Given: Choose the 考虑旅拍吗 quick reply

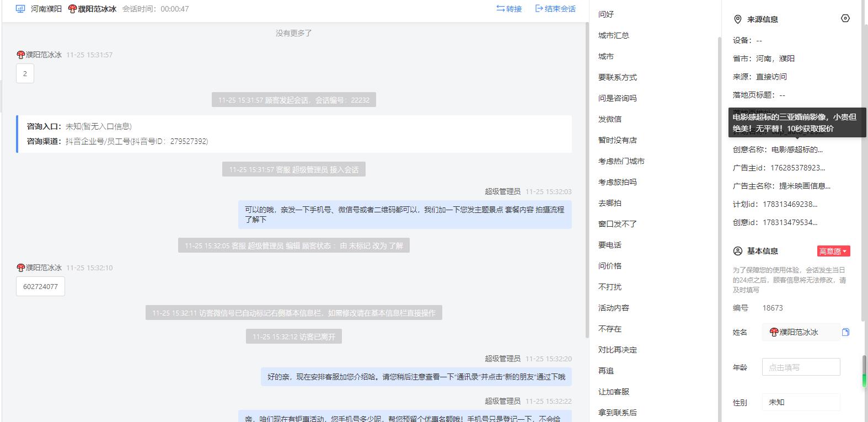Looking at the screenshot, I should (x=618, y=182).
